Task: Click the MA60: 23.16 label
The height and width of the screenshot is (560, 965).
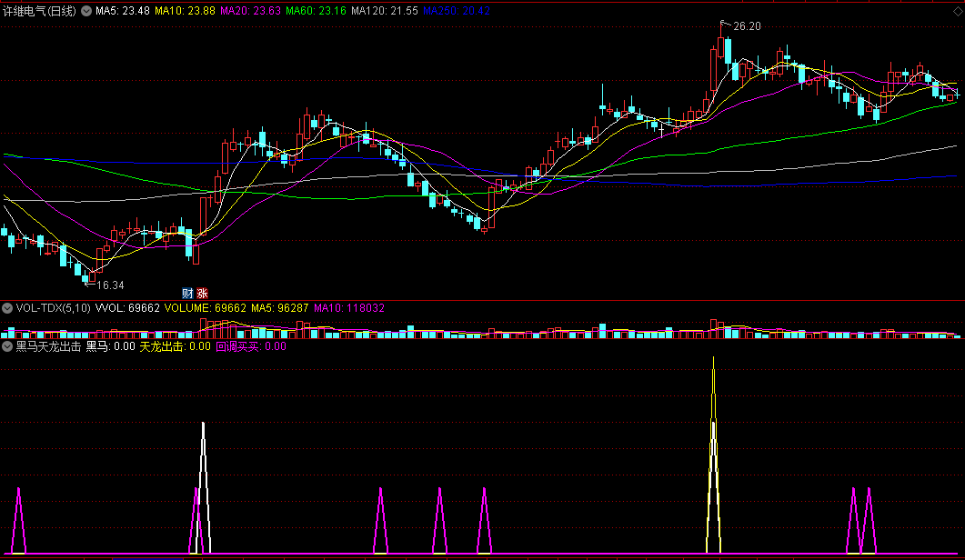Action: click(316, 11)
